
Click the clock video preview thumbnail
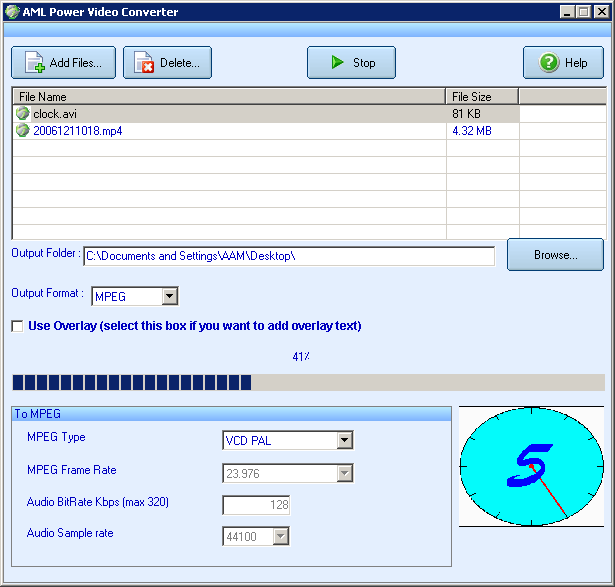pos(531,466)
